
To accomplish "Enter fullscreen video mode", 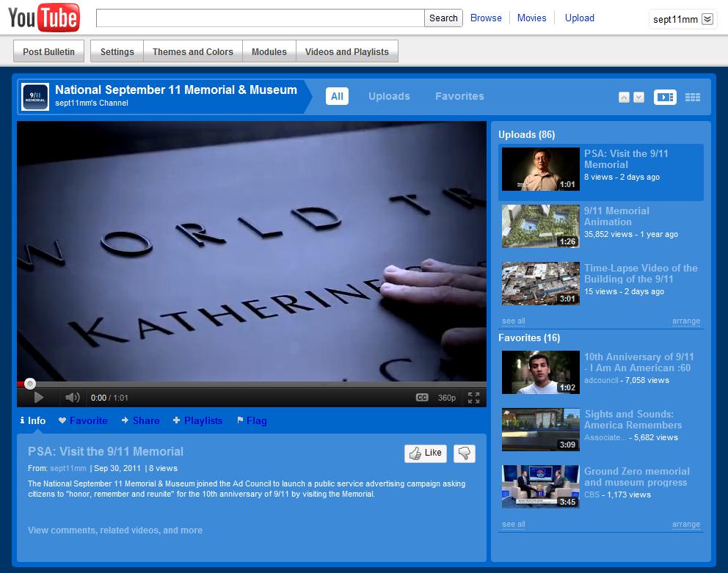I will pyautogui.click(x=473, y=398).
